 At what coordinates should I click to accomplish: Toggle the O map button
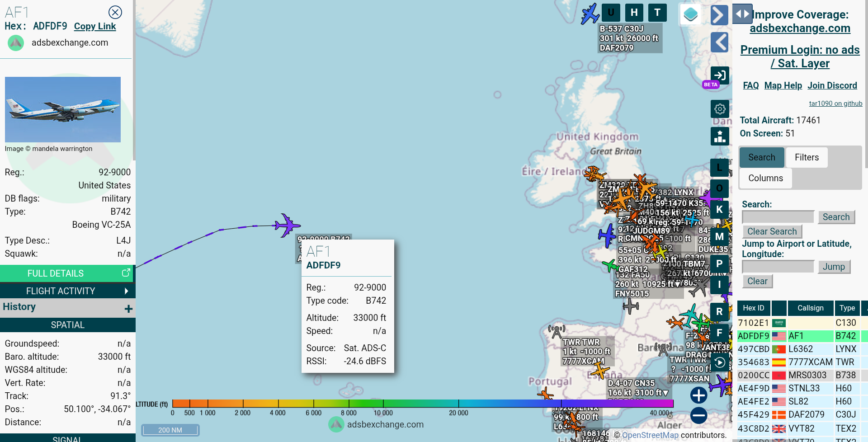[719, 188]
